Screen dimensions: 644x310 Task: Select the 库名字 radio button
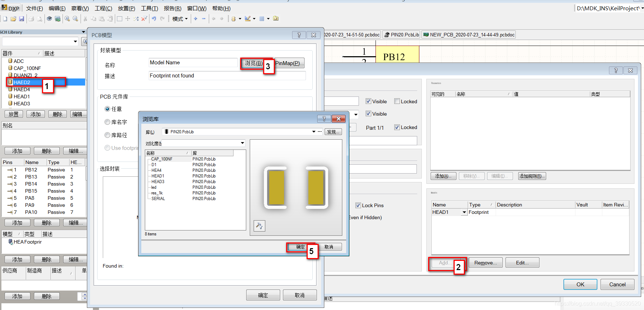(107, 122)
